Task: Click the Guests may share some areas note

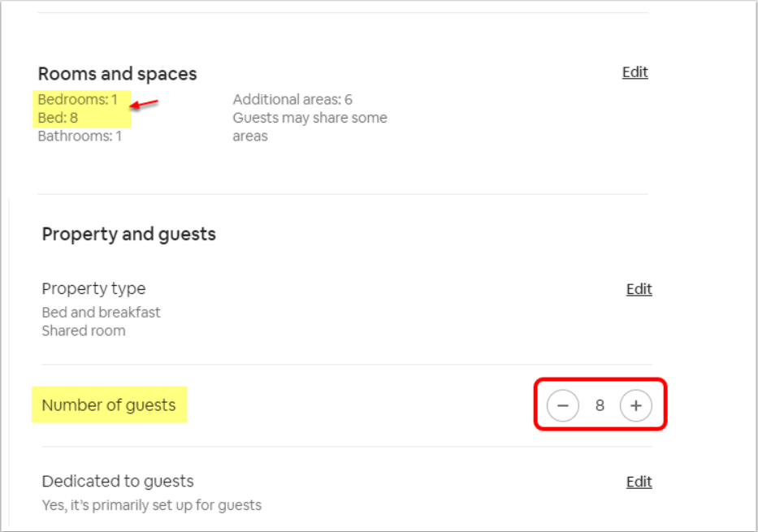Action: click(310, 127)
